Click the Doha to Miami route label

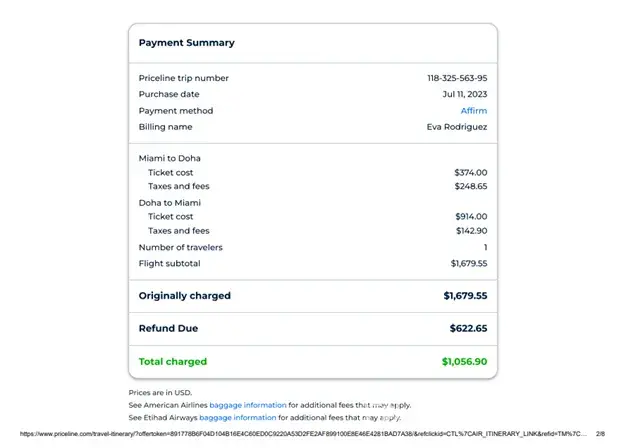click(169, 203)
